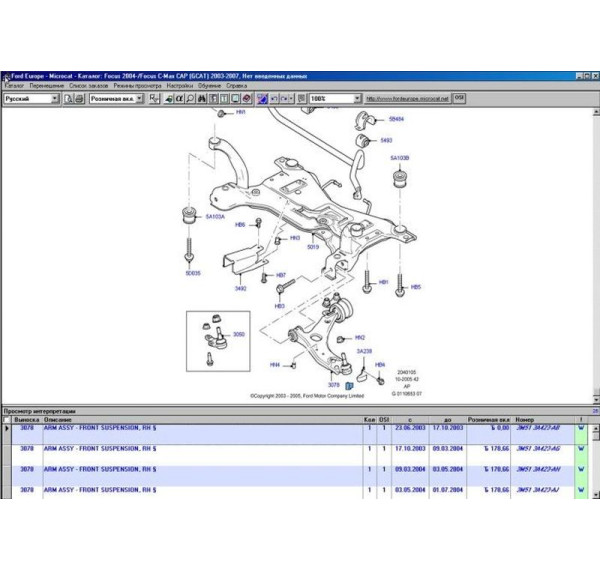Click the print icon in the toolbar
The width and height of the screenshot is (600, 571).
pos(79,99)
